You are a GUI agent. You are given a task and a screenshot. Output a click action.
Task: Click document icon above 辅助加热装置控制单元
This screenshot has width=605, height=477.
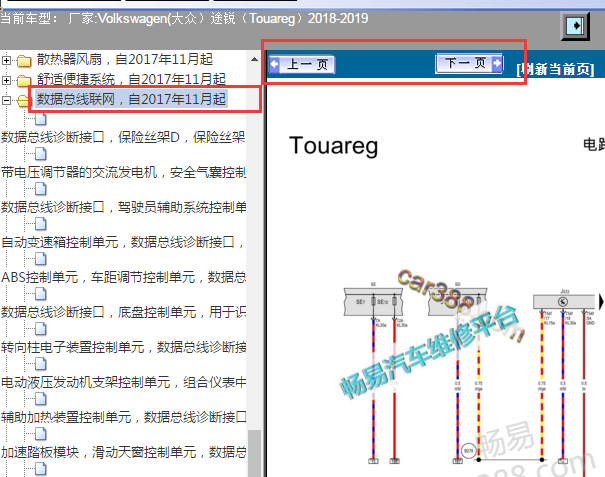41,399
